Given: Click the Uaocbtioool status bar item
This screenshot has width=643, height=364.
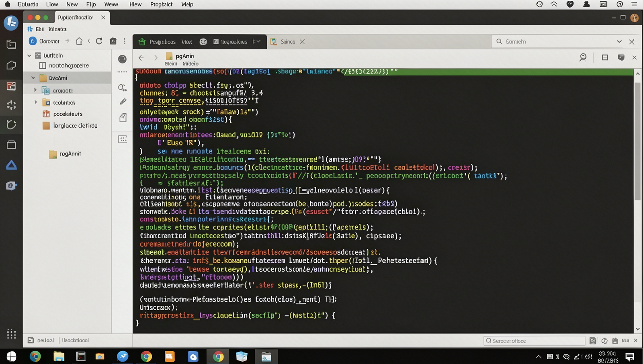Looking at the screenshot, I should pyautogui.click(x=76, y=340).
